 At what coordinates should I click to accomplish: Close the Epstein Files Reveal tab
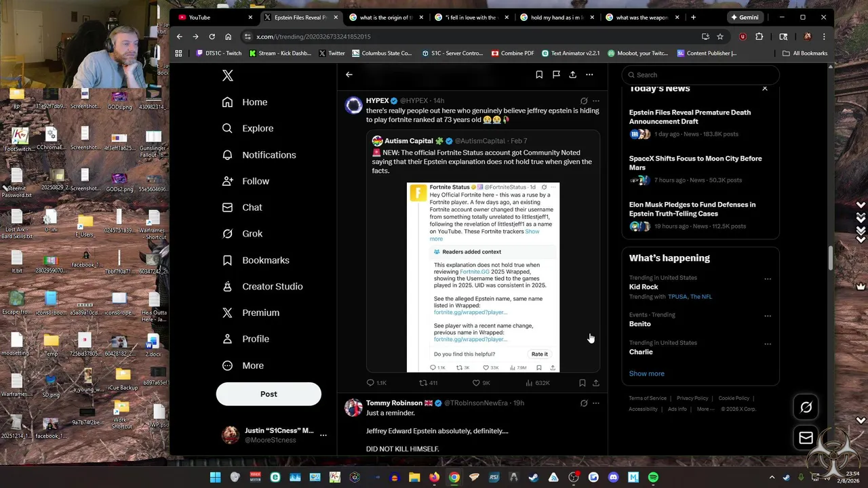[336, 17]
